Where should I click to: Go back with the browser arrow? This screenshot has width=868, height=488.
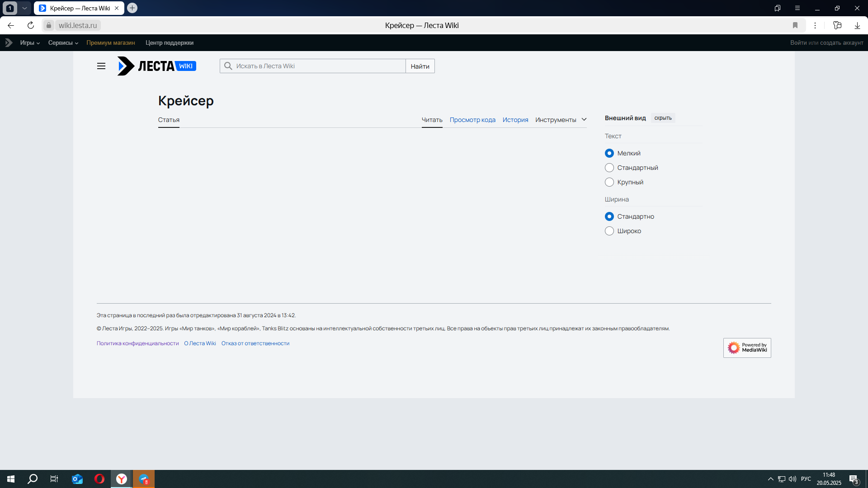(11, 25)
